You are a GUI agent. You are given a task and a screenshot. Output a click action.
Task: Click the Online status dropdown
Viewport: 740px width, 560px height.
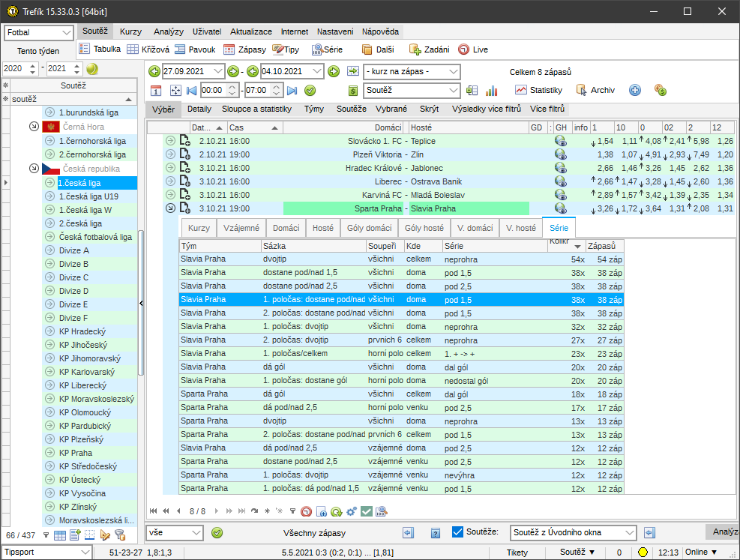click(701, 552)
